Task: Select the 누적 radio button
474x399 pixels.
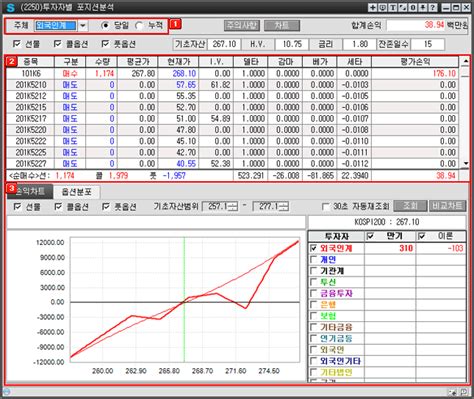Action: pyautogui.click(x=139, y=25)
